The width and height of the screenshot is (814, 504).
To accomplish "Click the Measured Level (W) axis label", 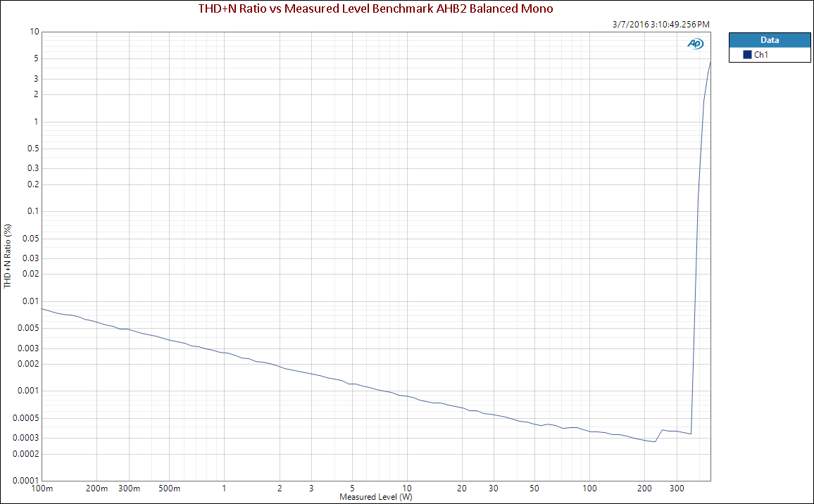I will [x=376, y=497].
